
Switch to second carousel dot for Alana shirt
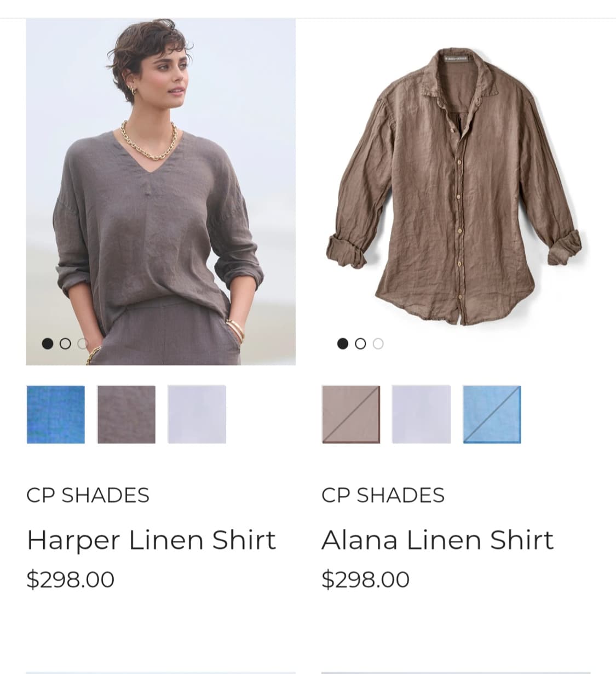pos(360,344)
